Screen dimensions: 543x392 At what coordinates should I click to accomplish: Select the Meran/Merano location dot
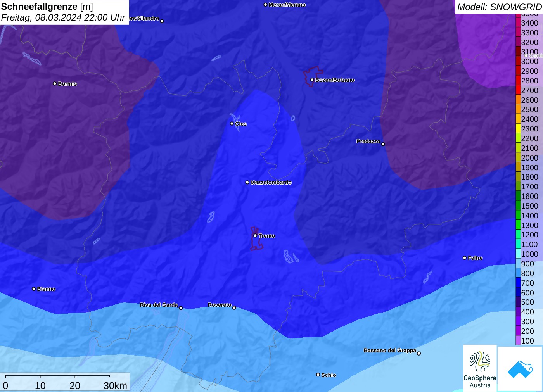pos(265,5)
